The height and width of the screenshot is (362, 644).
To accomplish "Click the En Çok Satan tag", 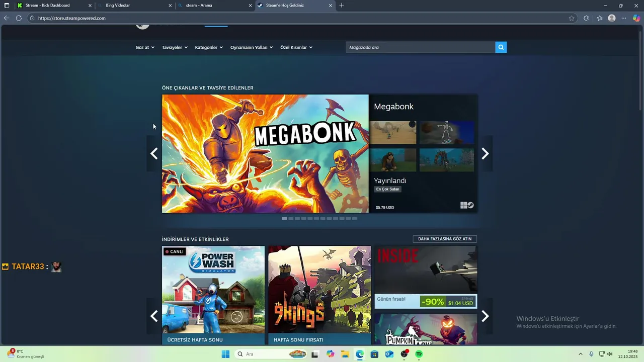I will click(387, 189).
